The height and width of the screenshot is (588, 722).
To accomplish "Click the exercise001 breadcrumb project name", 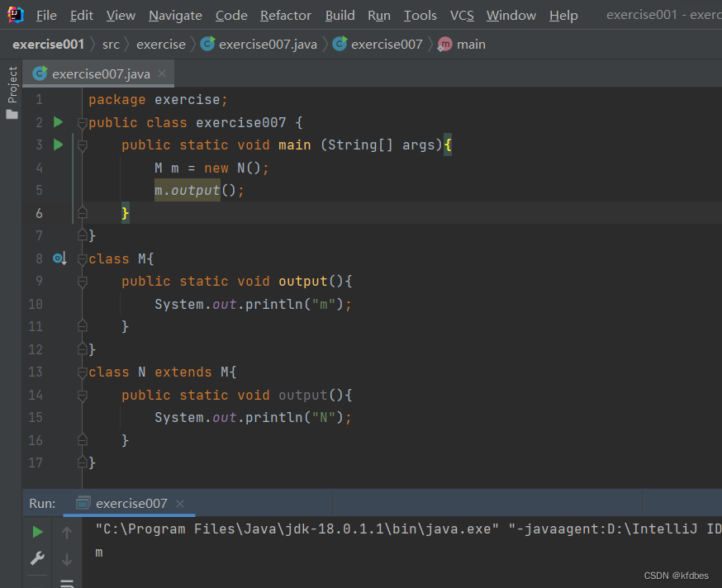I will point(48,44).
